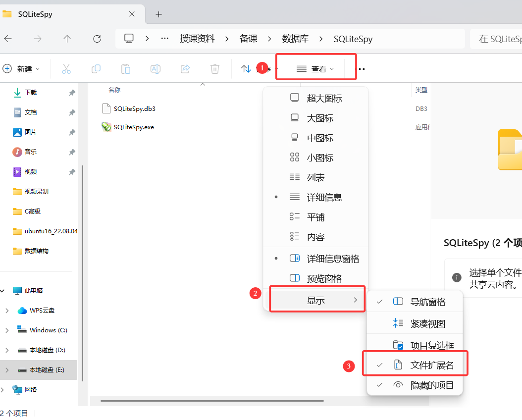This screenshot has width=522, height=420.
Task: Click the Sort arrows icon
Action: 246,69
